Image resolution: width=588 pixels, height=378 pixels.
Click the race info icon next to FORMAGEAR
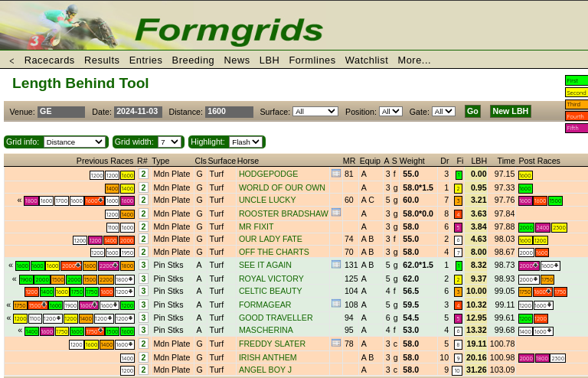pos(336,304)
